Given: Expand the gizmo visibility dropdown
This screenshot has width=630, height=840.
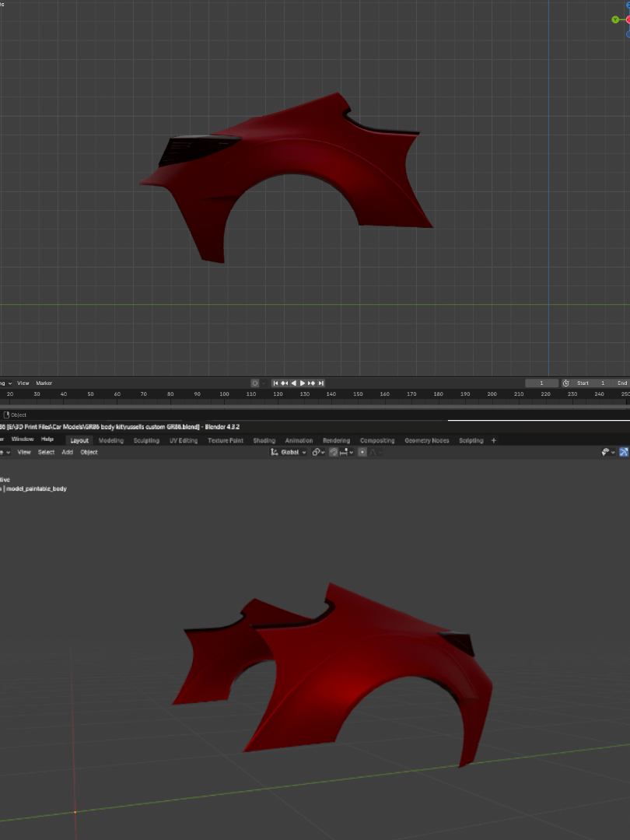Looking at the screenshot, I should tap(612, 452).
